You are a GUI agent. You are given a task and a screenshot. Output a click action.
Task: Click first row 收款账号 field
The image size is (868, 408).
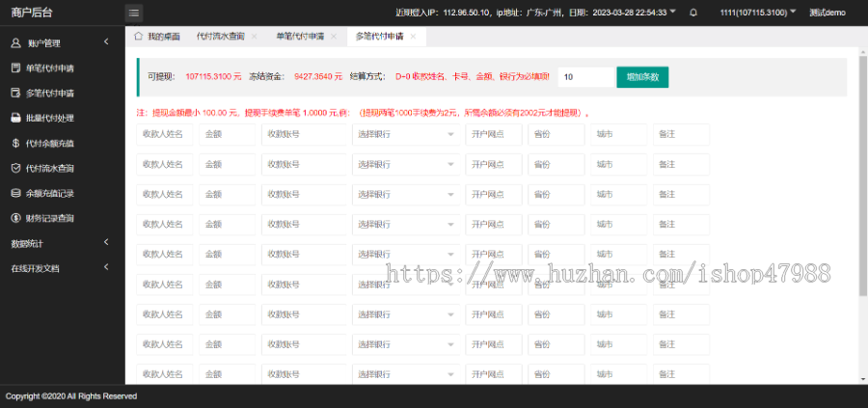[304, 134]
